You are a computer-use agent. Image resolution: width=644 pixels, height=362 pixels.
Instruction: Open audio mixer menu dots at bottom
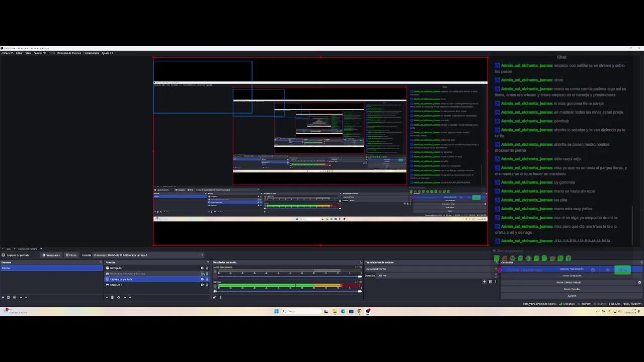tap(220, 297)
